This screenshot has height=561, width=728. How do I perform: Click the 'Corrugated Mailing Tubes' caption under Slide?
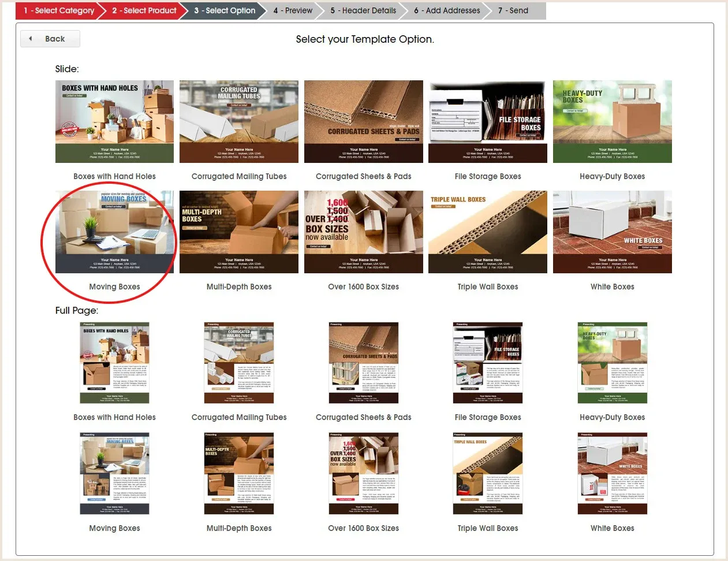click(239, 176)
